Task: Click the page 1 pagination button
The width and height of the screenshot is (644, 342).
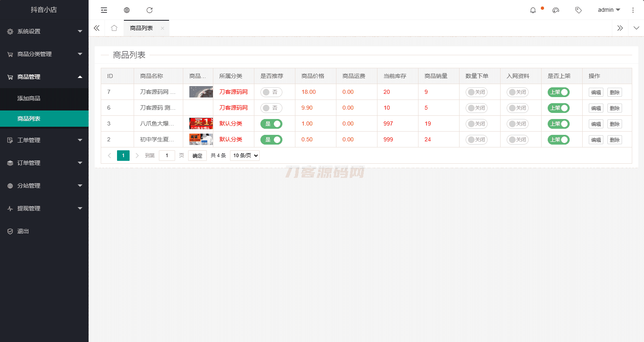Action: (123, 156)
